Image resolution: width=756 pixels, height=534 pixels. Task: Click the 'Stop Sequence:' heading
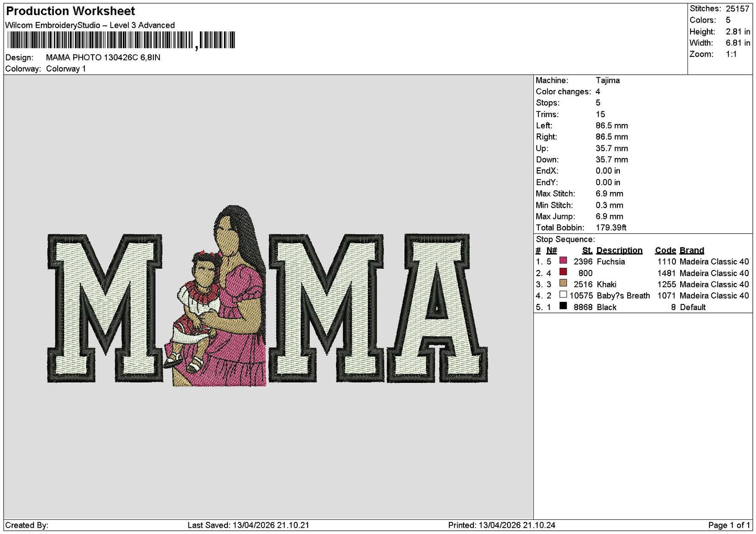[x=565, y=240]
